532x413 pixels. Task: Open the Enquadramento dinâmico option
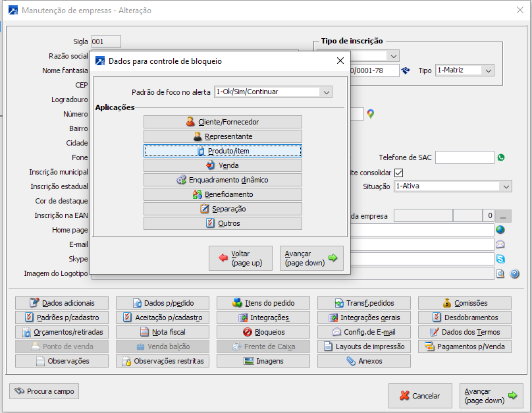[223, 180]
